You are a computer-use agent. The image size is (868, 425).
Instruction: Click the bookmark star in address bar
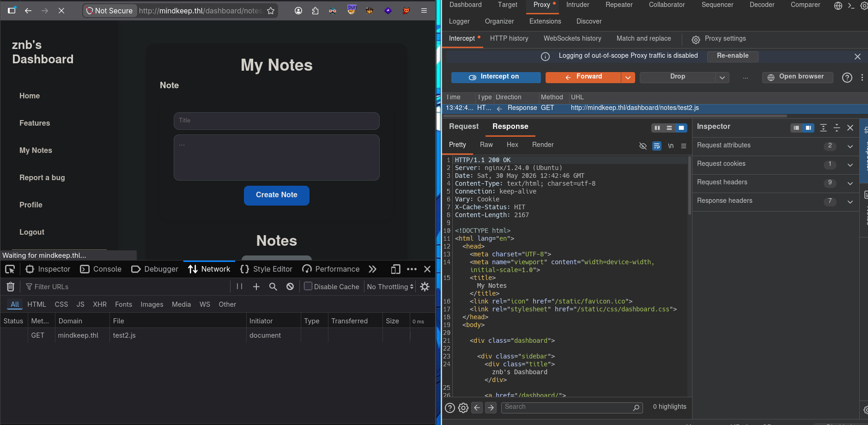[x=271, y=11]
